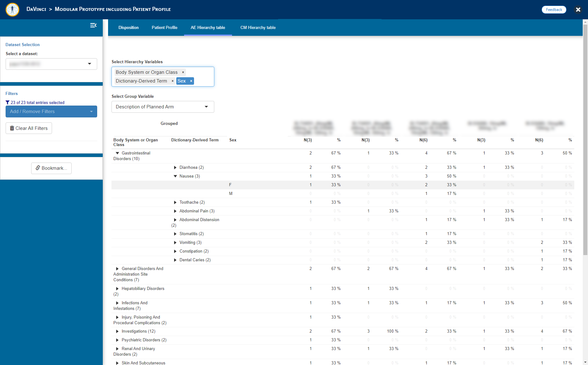Viewport: 588px width, 365px height.
Task: Expand the Diarrhoea (2) row
Action: pos(175,168)
